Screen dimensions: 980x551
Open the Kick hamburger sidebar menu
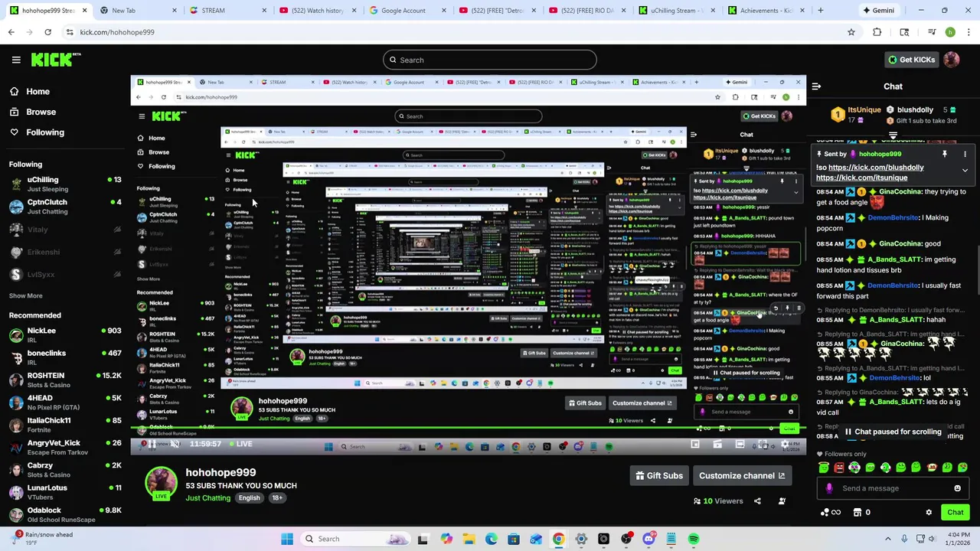coord(16,60)
